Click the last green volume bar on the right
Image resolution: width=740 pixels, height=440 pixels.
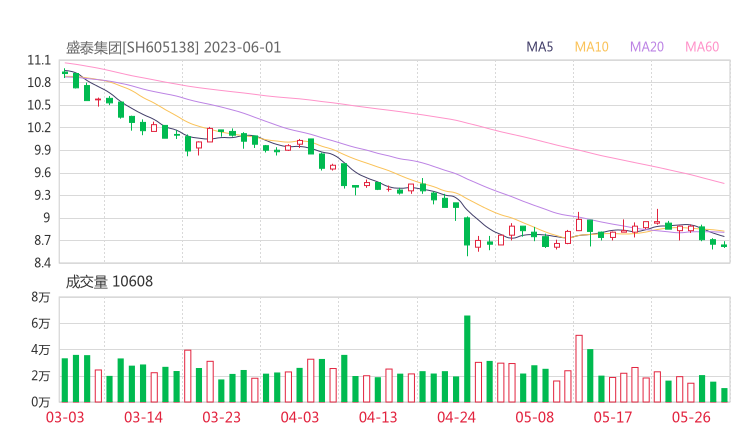click(x=724, y=395)
